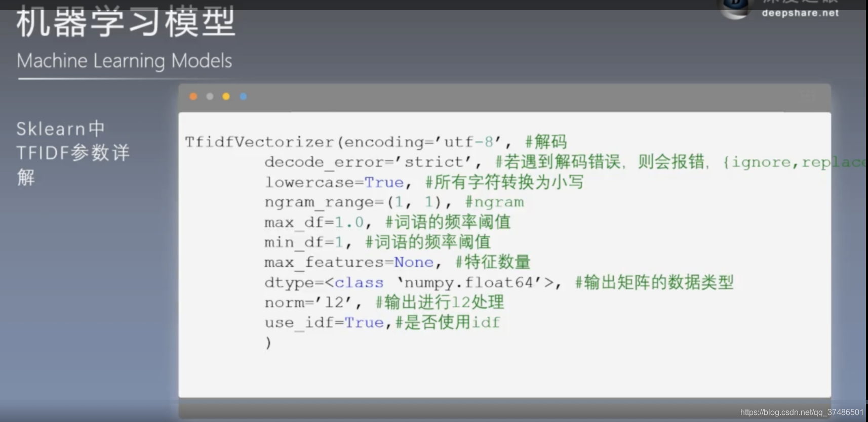Click the #ngram comment
The image size is (868, 422).
[x=495, y=202]
